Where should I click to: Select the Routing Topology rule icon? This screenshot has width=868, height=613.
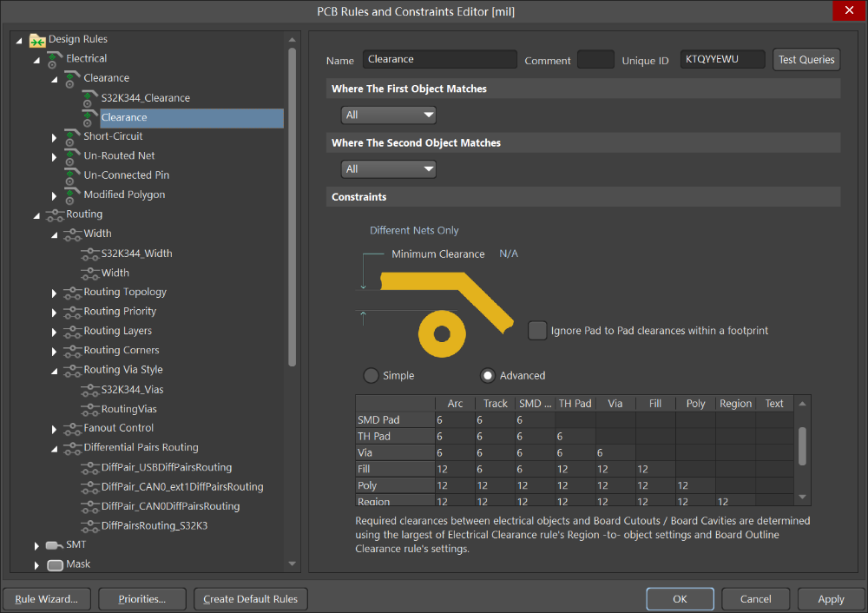click(x=71, y=292)
